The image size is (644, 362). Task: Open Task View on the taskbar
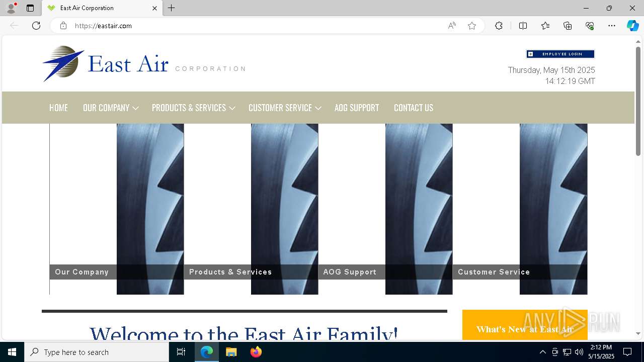point(181,352)
